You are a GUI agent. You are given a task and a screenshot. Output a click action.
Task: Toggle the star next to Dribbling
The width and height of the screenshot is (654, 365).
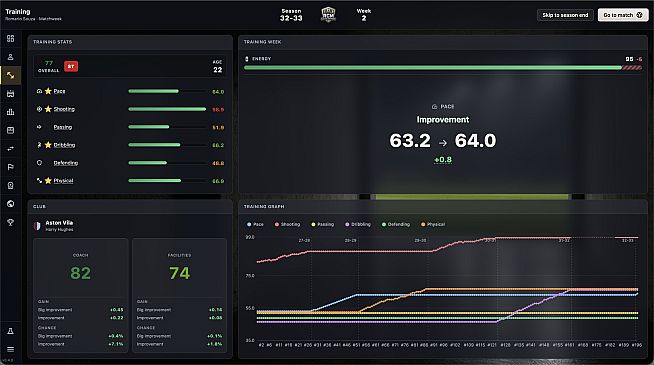click(48, 145)
